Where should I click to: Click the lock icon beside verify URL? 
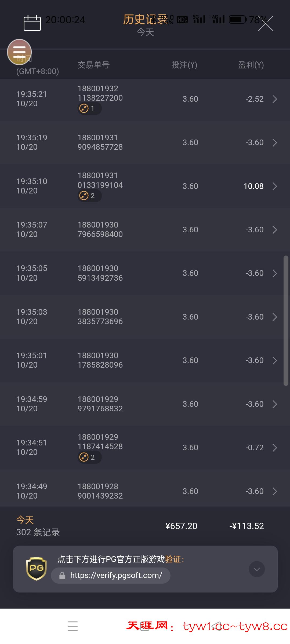[62, 575]
